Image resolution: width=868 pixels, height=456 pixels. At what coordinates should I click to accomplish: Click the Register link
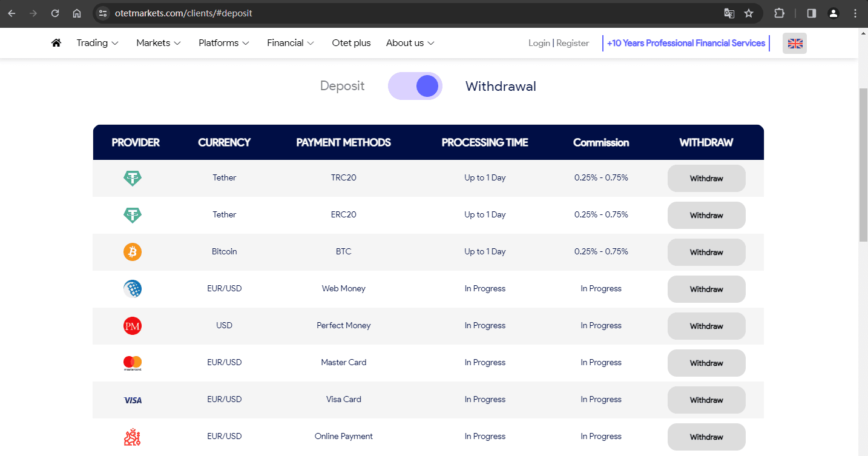[x=573, y=43]
